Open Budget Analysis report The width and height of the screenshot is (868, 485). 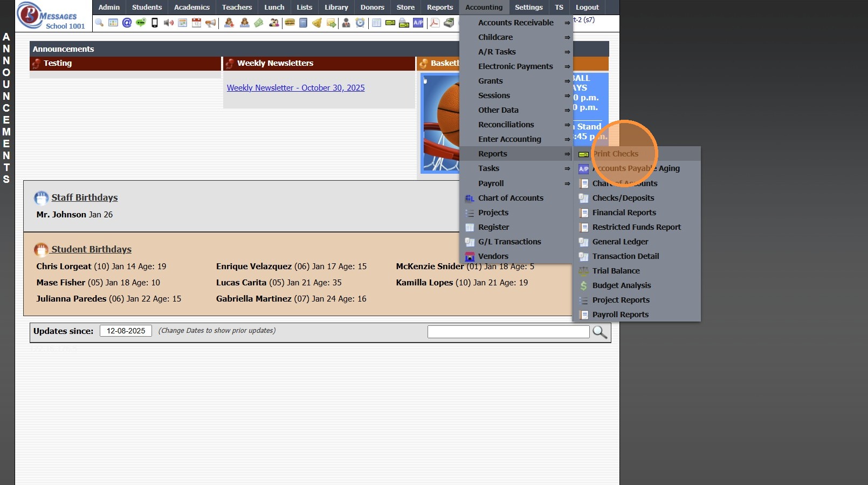[636, 285]
